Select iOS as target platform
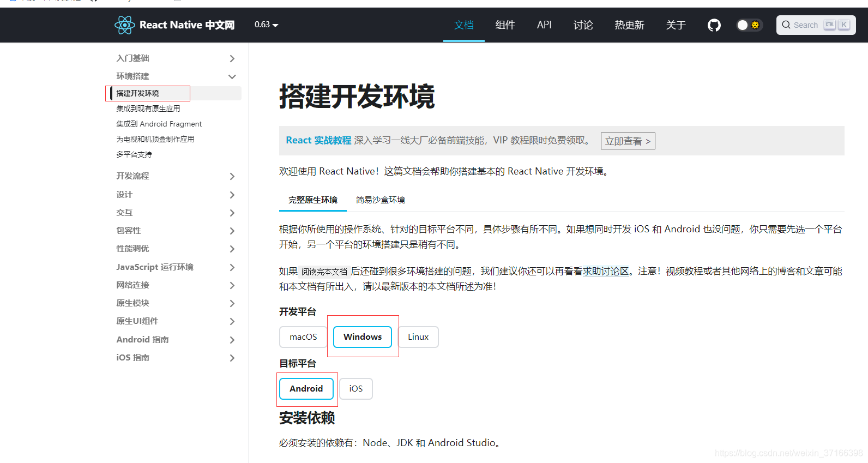 tap(356, 389)
